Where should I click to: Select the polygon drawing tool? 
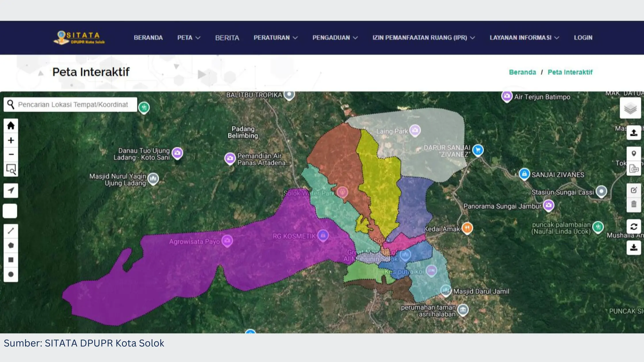(x=11, y=245)
